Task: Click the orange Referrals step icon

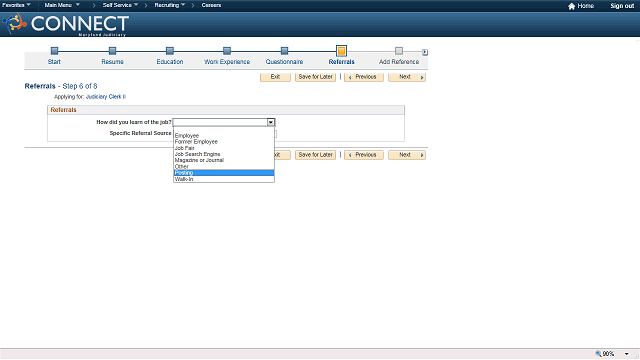Action: click(341, 51)
